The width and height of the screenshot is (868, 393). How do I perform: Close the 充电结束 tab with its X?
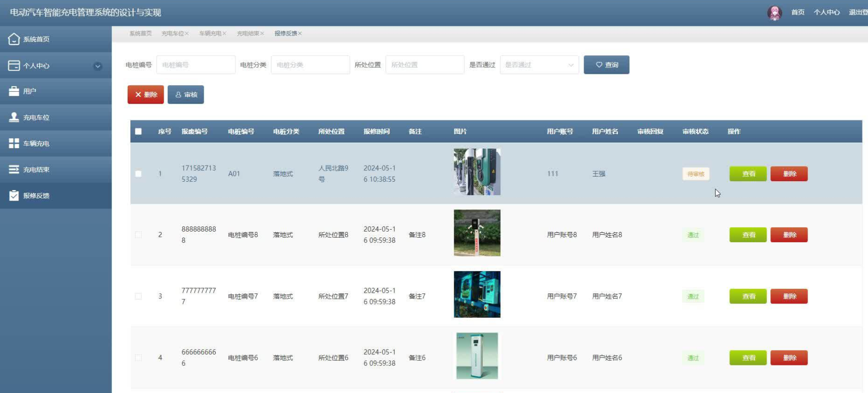tap(262, 34)
